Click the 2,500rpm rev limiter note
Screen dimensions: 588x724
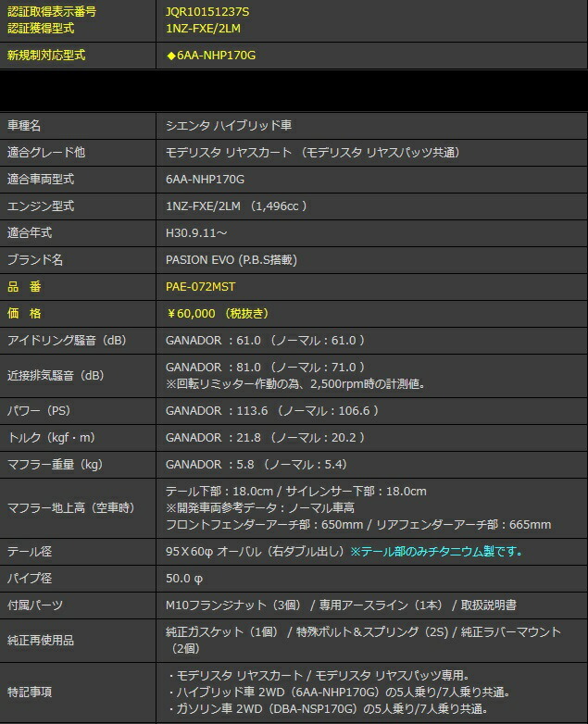click(x=295, y=383)
